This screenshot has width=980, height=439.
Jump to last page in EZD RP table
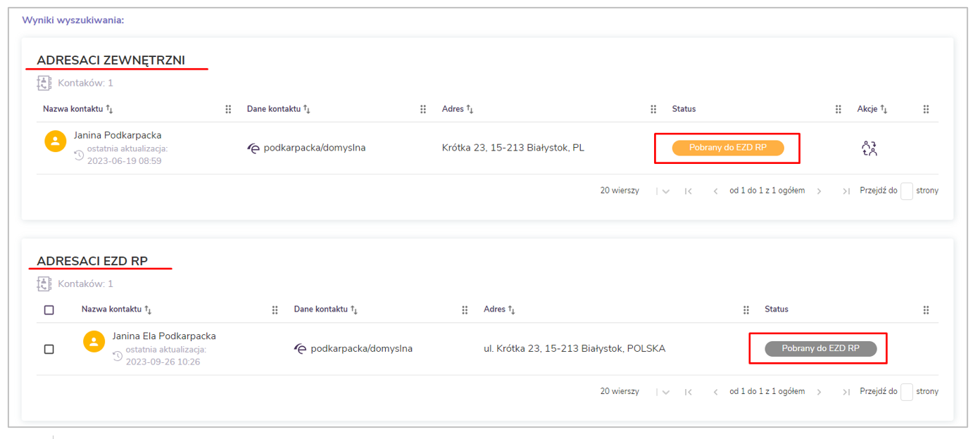(x=846, y=392)
